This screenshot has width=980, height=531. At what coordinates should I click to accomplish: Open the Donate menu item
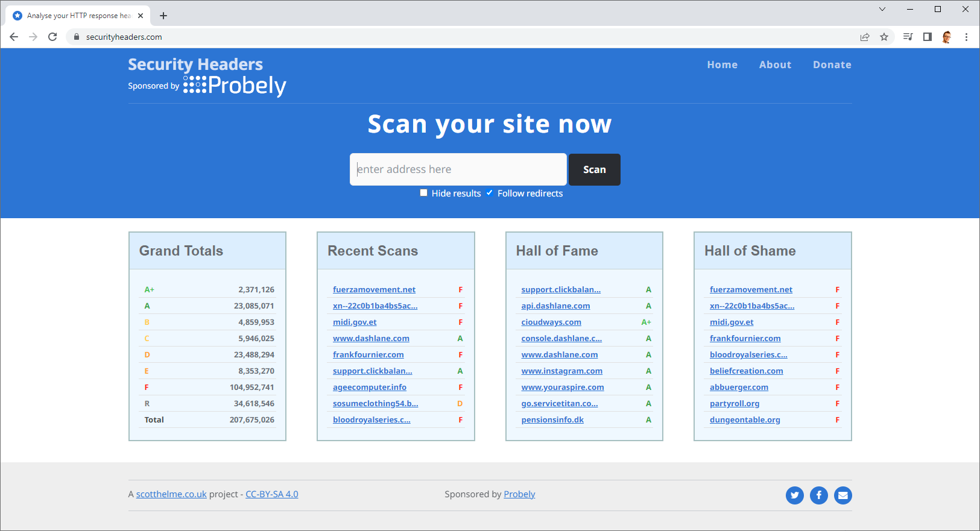click(x=832, y=64)
